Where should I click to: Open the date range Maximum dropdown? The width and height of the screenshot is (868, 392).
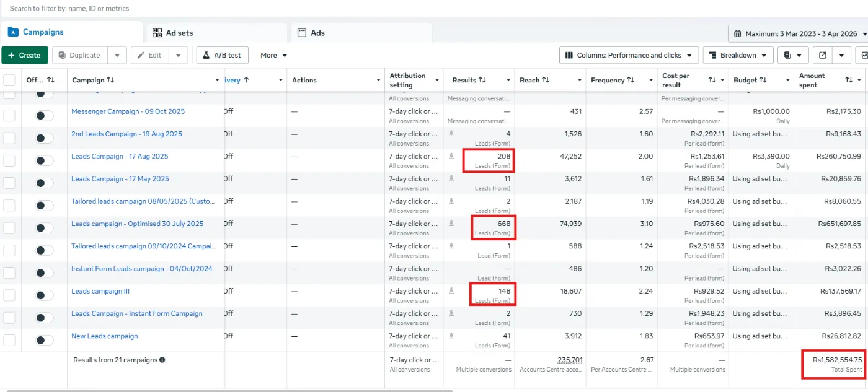click(800, 34)
